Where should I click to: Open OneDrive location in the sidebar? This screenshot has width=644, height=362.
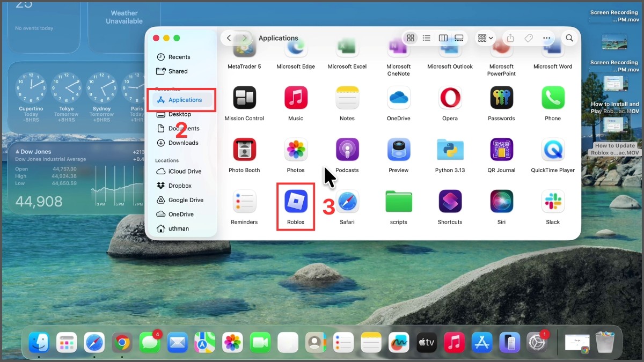(x=183, y=214)
